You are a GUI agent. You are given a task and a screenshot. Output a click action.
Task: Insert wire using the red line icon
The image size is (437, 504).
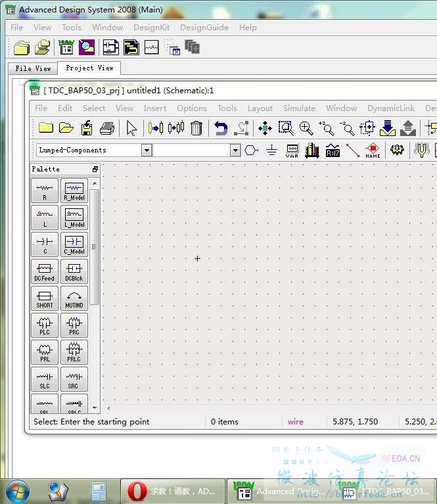[353, 150]
